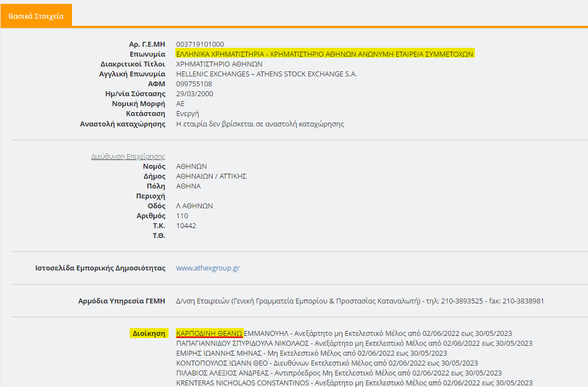Select the postal code 10442

pyautogui.click(x=186, y=226)
